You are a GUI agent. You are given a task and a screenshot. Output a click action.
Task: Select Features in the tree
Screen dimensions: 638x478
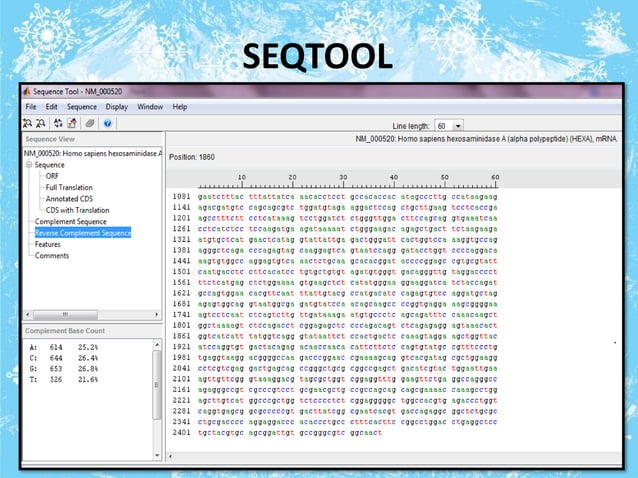pyautogui.click(x=48, y=244)
